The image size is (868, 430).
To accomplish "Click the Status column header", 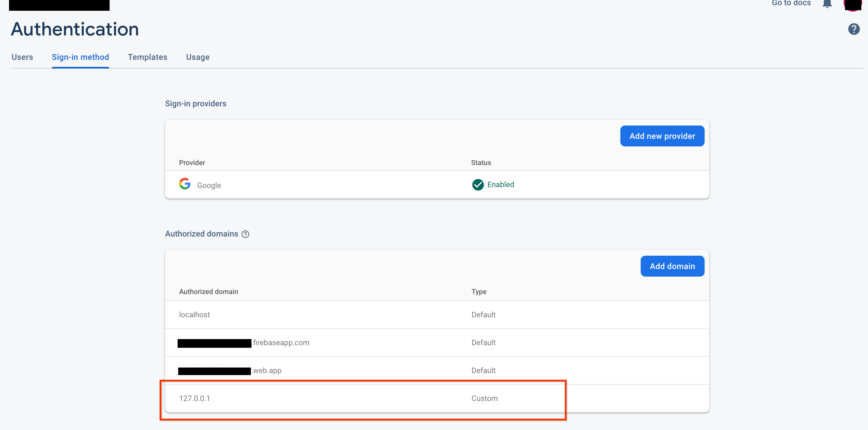I will point(481,163).
